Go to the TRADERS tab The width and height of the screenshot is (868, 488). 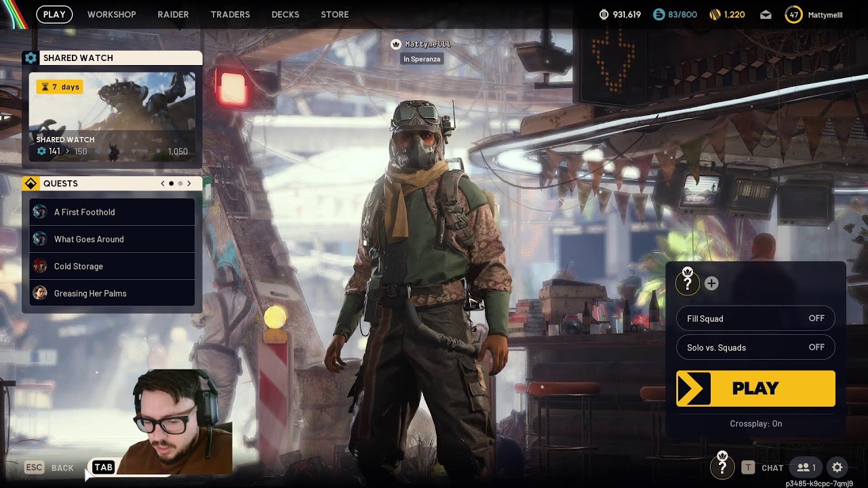click(231, 14)
